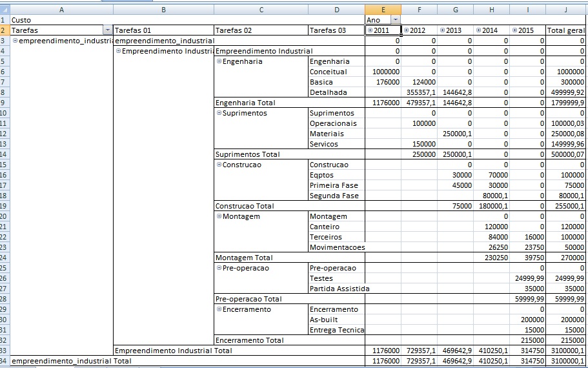Select column E header
The image size is (588, 368).
click(383, 10)
